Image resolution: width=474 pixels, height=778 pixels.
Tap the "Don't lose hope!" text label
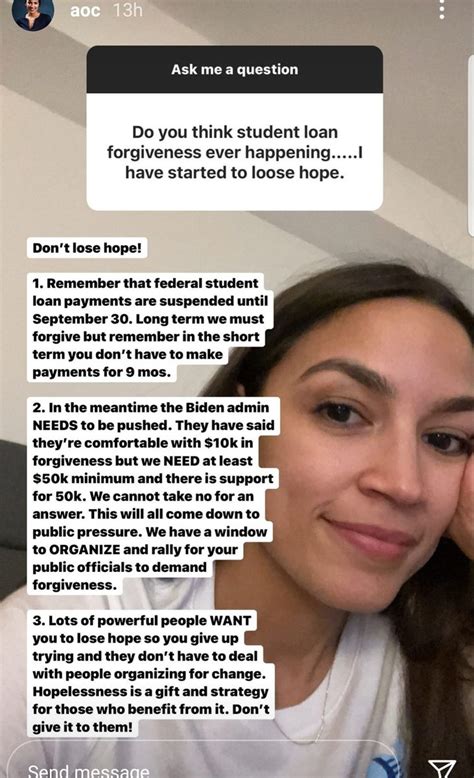pos(87,248)
